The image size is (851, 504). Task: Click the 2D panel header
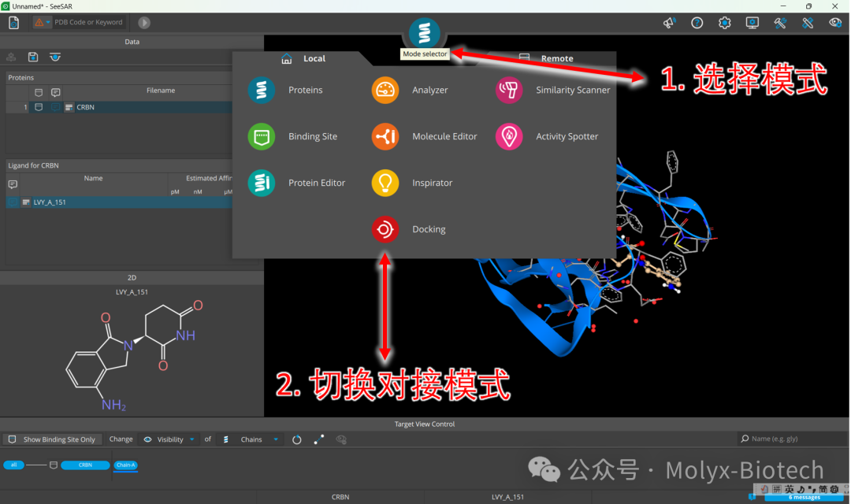(132, 277)
